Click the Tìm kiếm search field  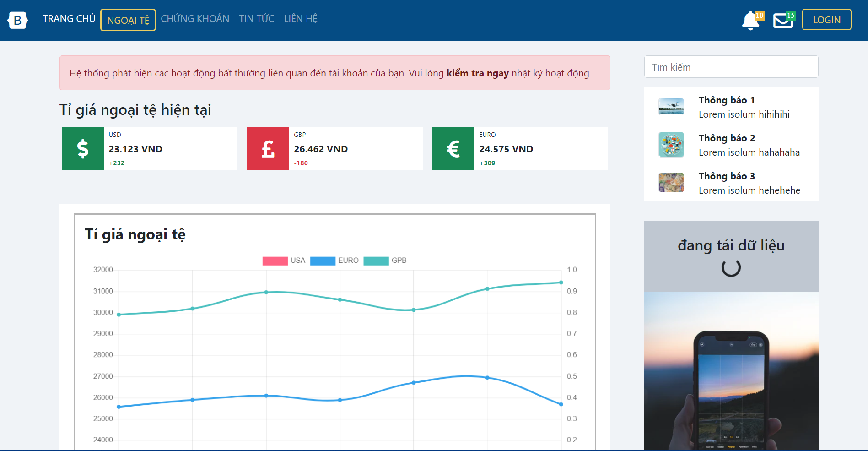click(731, 67)
